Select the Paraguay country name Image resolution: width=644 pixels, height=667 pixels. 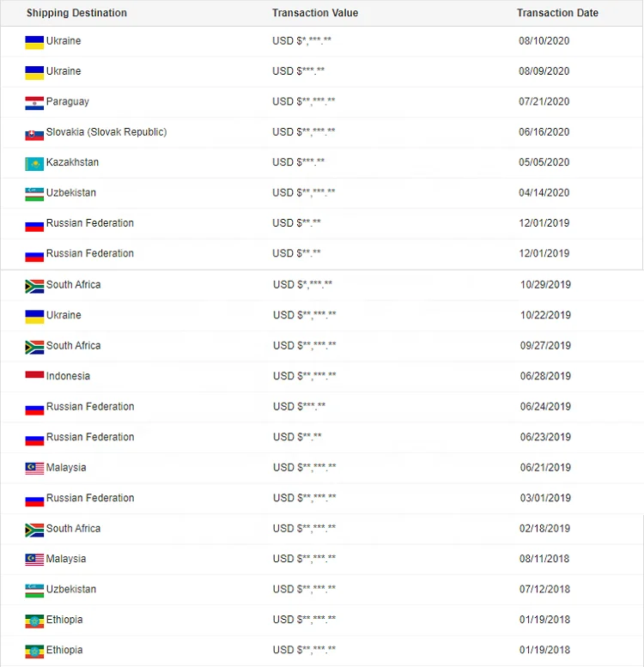pos(68,101)
